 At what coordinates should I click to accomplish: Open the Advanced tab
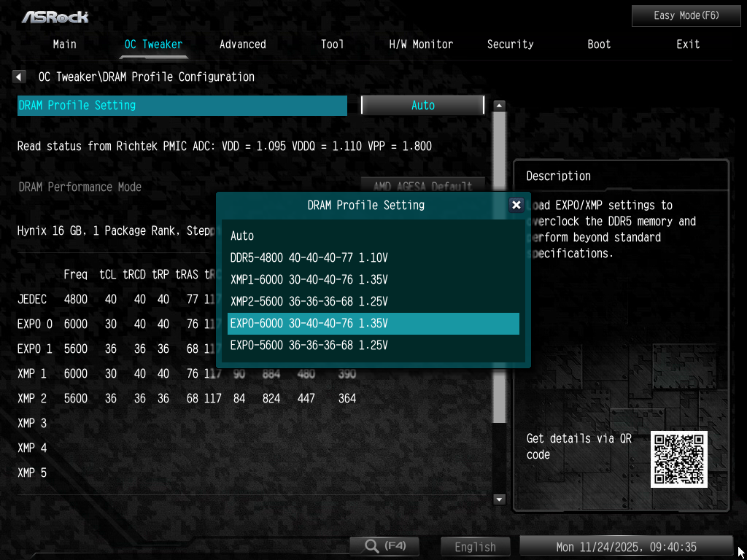(242, 44)
